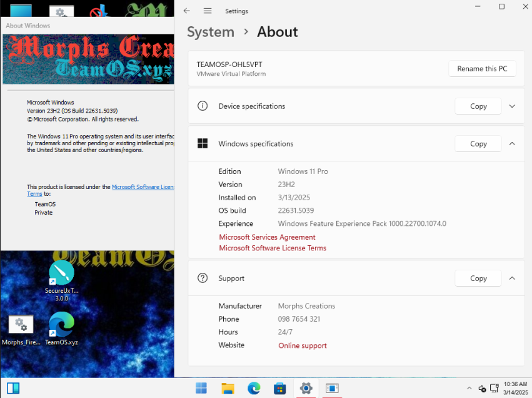Open the Morphs_Fire desktop file icon
The image size is (532, 398).
tap(21, 329)
